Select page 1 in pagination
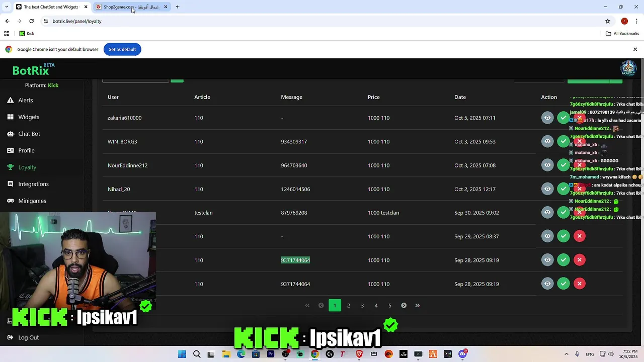 [x=335, y=305]
